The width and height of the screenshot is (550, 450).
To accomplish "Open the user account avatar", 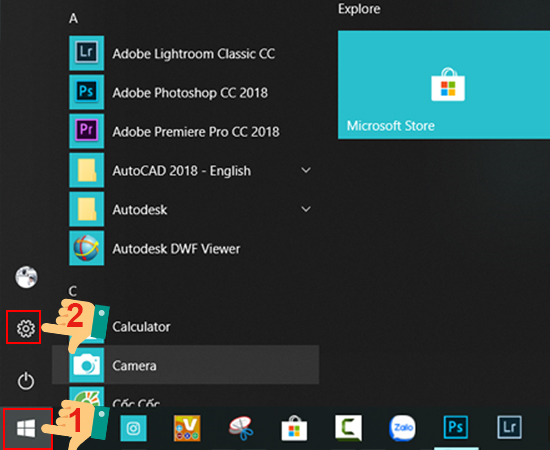I will point(26,277).
